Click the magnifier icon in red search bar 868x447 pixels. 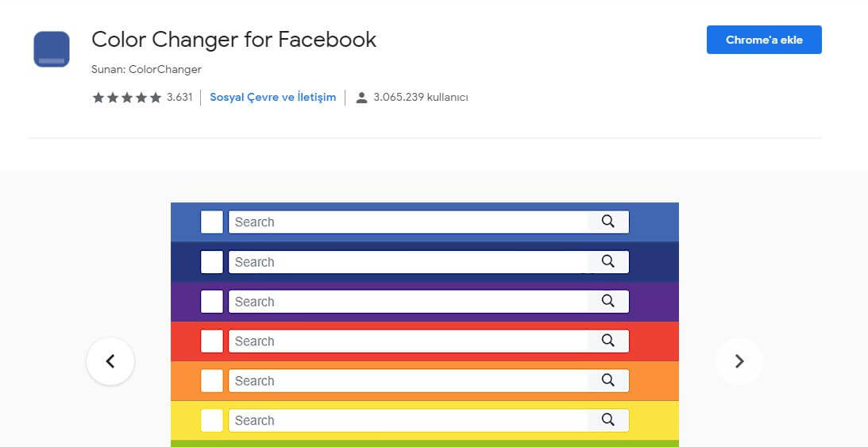click(x=608, y=341)
